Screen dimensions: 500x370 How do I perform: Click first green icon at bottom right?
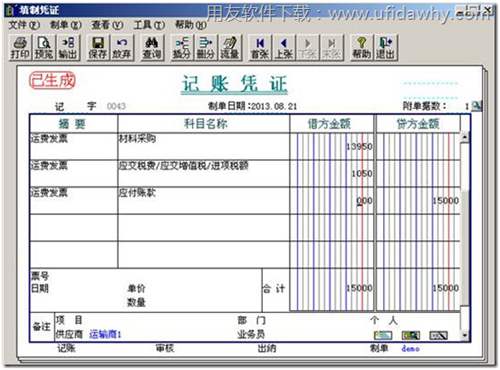click(x=383, y=335)
